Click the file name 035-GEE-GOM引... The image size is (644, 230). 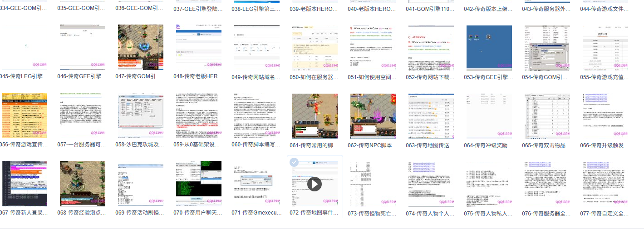(x=82, y=9)
